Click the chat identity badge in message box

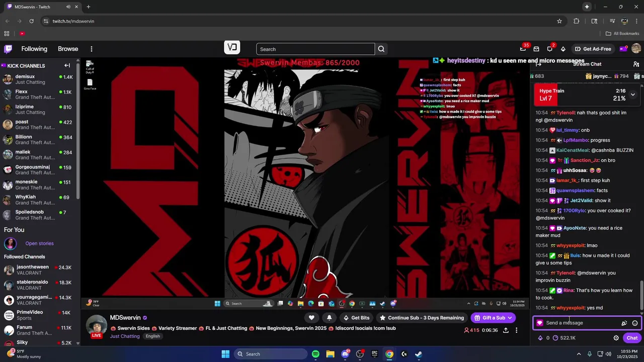[x=540, y=323]
